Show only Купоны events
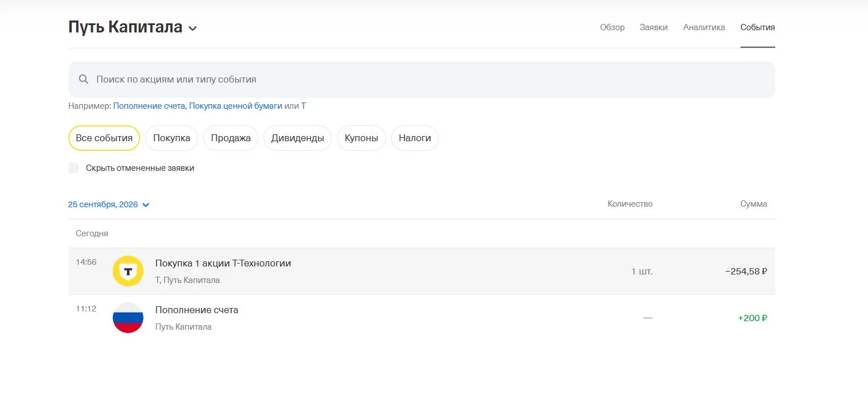 point(361,138)
